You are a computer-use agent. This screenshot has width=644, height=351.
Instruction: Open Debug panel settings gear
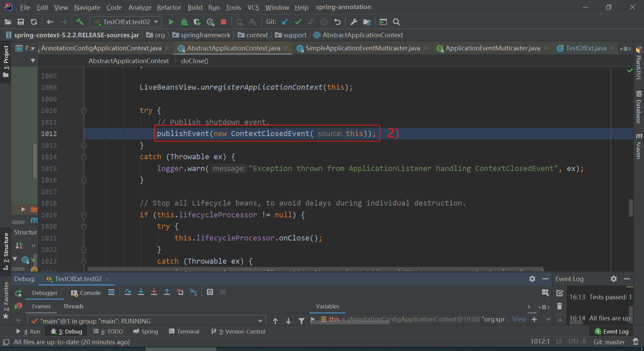pos(532,279)
